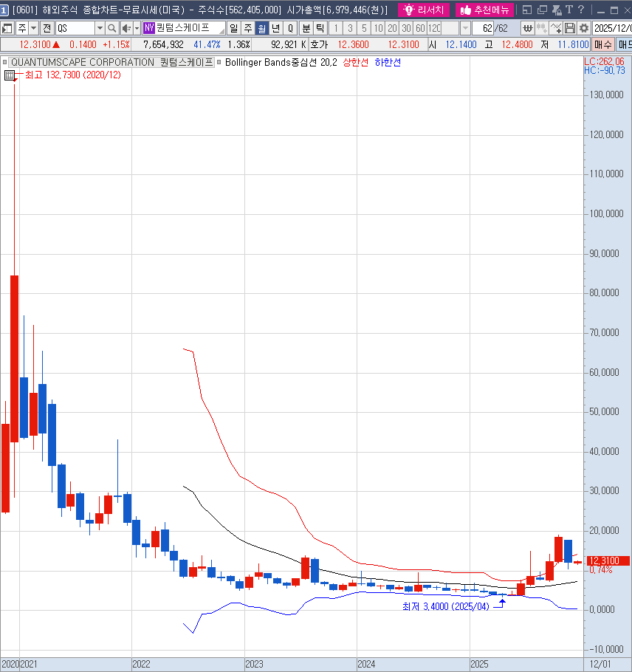Viewport: 632px width, 672px height.
Task: Click the help question mark icon
Action: coord(582,10)
